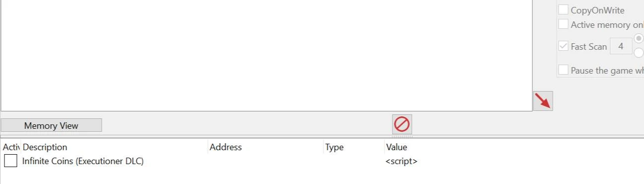Image resolution: width=644 pixels, height=184 pixels.
Task: Toggle the Active memory only checkbox
Action: pyautogui.click(x=563, y=24)
